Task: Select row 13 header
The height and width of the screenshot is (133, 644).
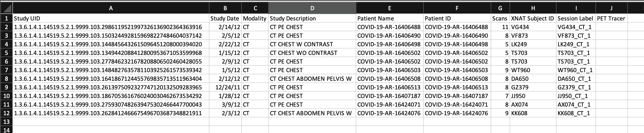Action: [x=6, y=122]
